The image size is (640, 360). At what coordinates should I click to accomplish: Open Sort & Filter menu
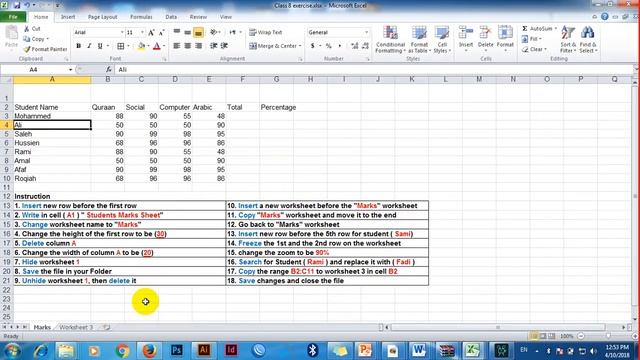pyautogui.click(x=568, y=39)
